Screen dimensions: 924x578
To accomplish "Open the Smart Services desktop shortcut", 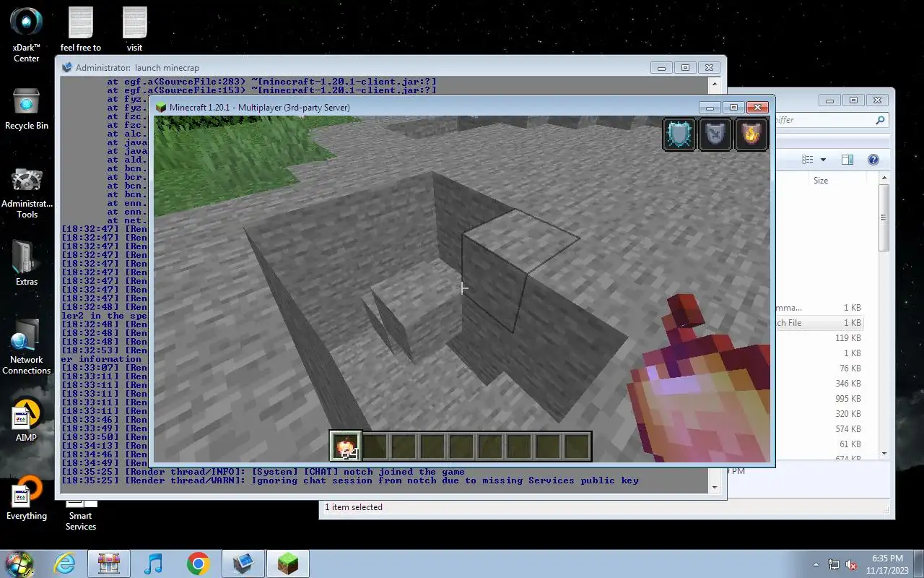I will point(81,514).
